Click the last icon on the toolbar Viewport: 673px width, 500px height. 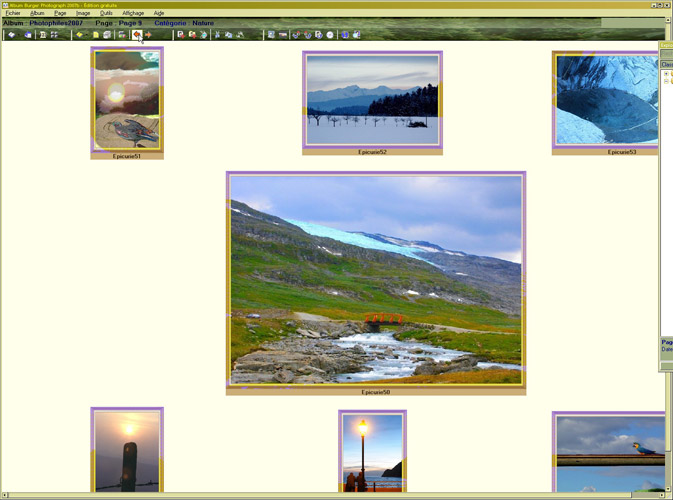[x=357, y=35]
